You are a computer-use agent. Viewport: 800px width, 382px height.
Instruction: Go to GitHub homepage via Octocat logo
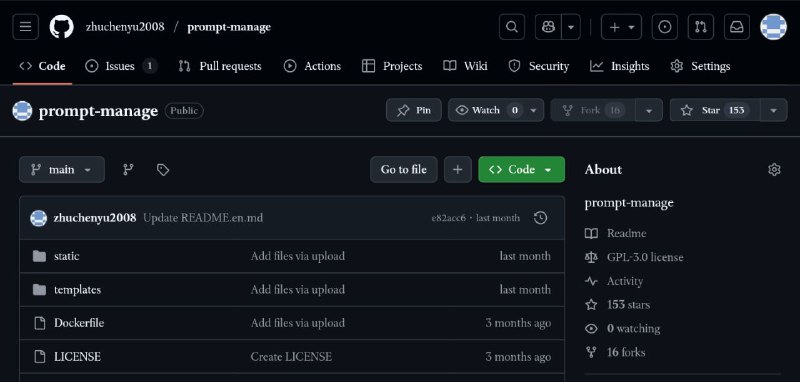tap(62, 27)
